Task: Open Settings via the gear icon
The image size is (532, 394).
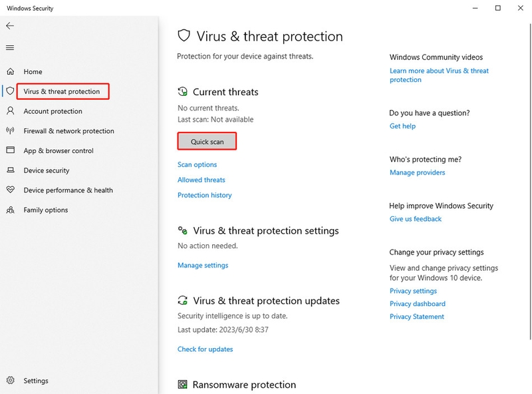Action: [11, 381]
